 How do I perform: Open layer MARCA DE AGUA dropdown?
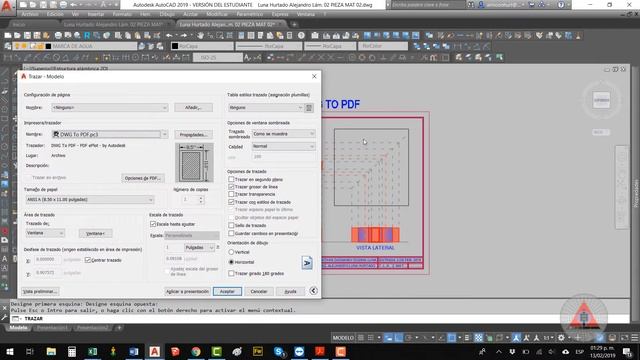point(75,46)
